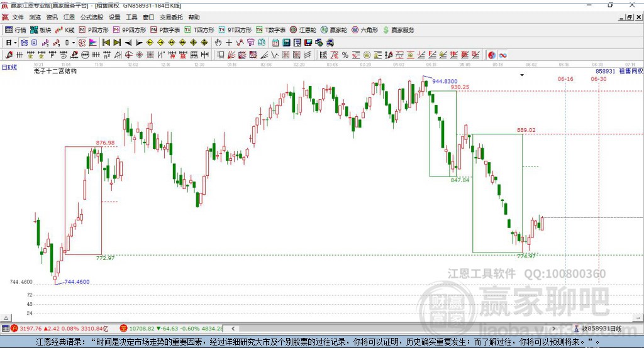The height and width of the screenshot is (348, 644).
Task: Open the 交易委托 menu
Action: [x=171, y=17]
